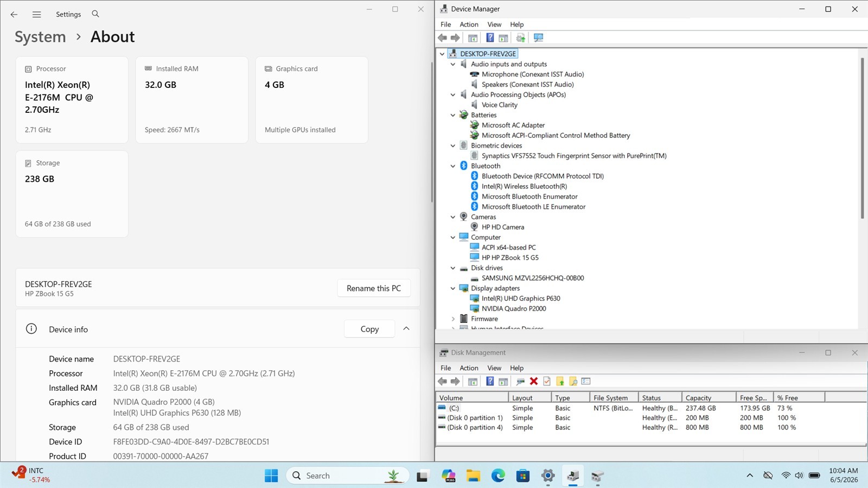Sort by the Capacity column header in Disk Management
This screenshot has width=868, height=488.
pos(709,398)
